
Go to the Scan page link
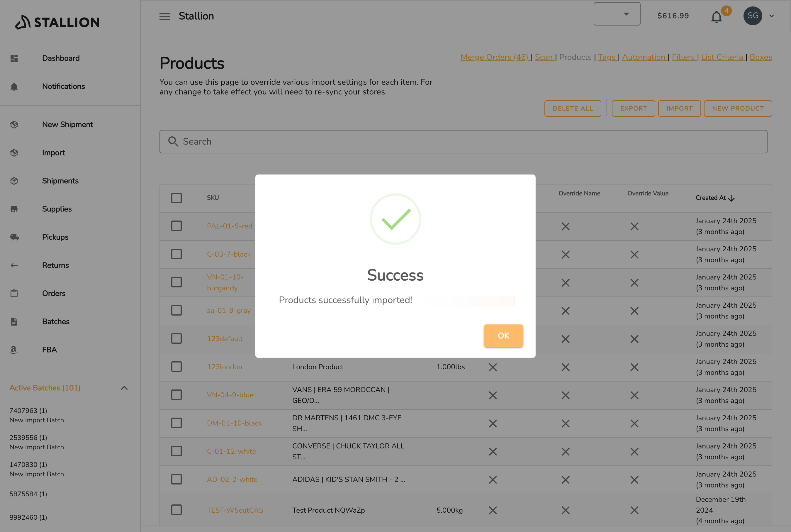(544, 57)
